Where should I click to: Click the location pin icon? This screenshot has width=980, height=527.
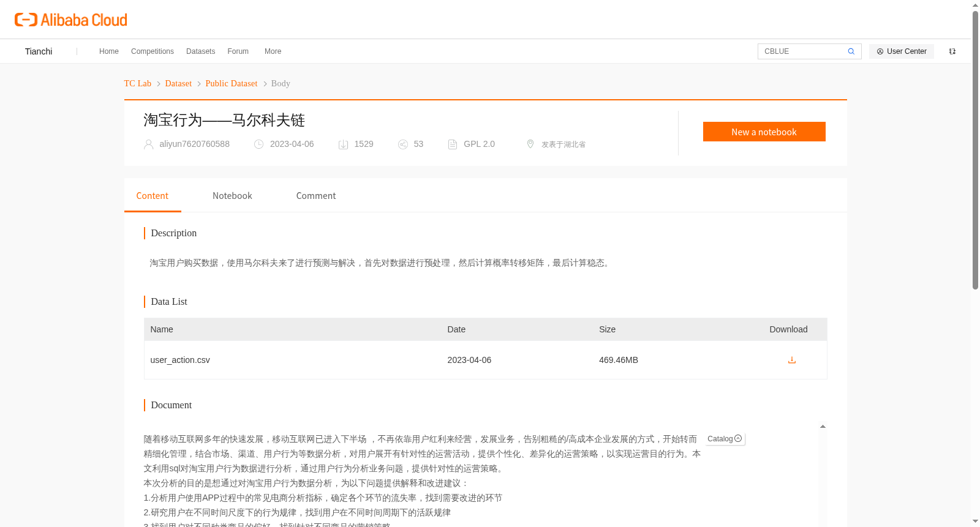(x=530, y=144)
